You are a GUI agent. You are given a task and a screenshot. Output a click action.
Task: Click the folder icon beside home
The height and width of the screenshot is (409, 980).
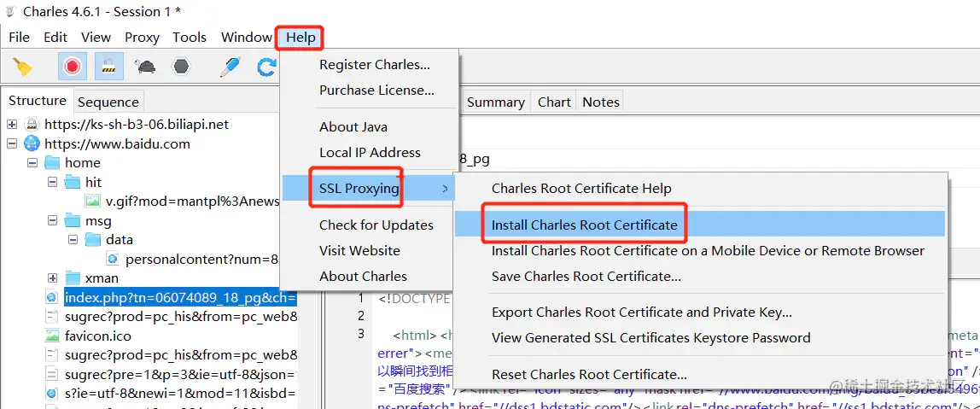tap(53, 162)
